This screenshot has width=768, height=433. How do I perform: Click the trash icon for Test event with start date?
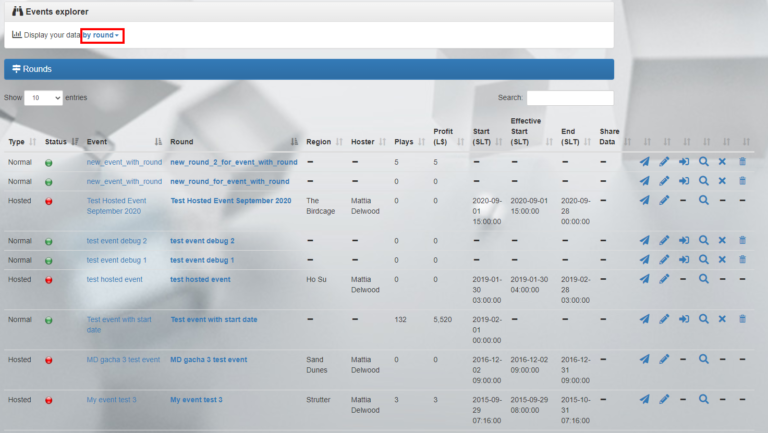pyautogui.click(x=742, y=320)
